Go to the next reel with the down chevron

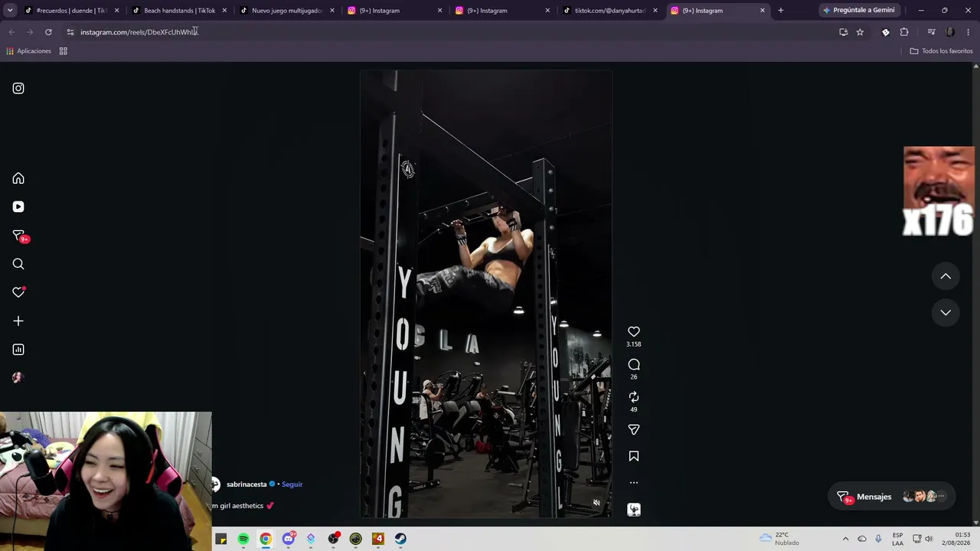pyautogui.click(x=946, y=312)
